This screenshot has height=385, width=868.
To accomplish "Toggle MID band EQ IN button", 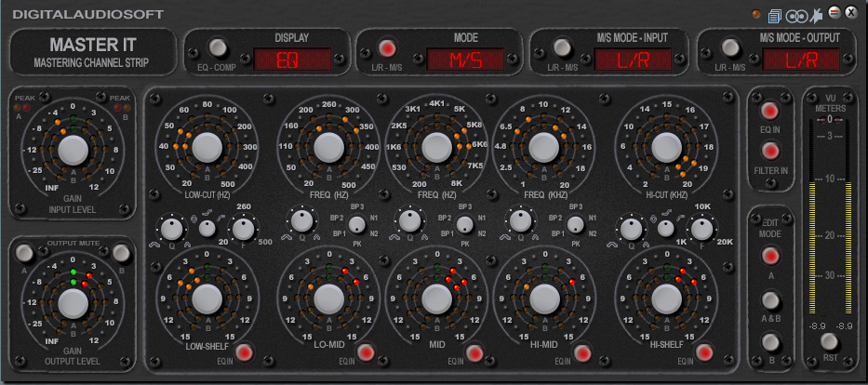I will click(474, 352).
